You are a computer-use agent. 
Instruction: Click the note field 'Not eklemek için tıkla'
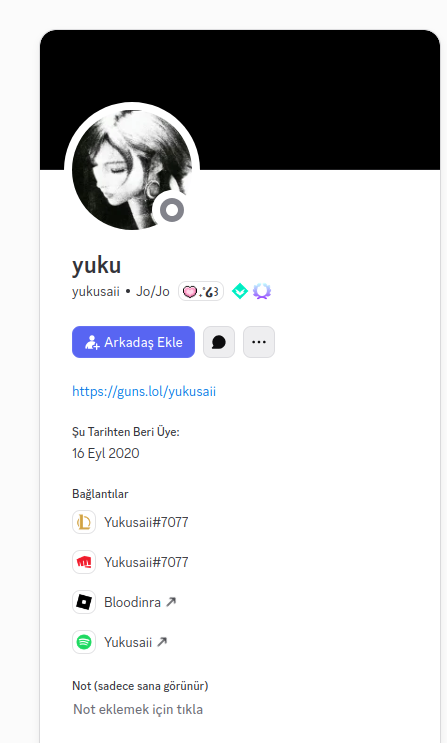[138, 709]
